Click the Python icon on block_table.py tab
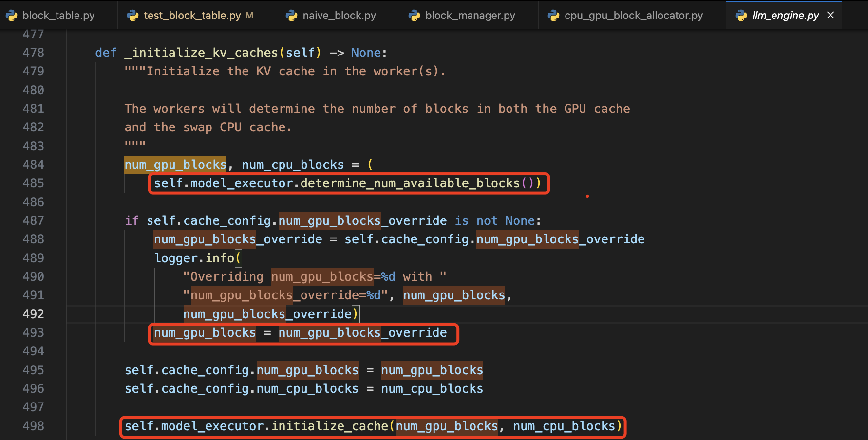 pos(12,16)
